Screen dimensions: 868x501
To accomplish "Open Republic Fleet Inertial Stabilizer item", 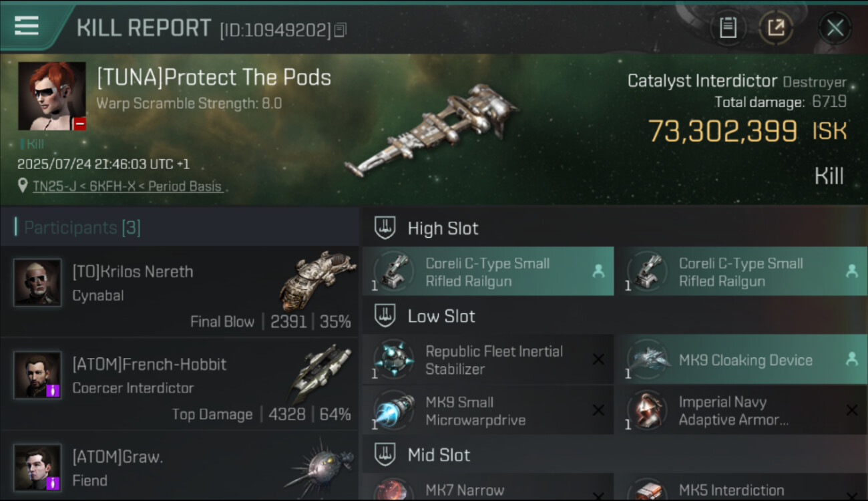I will click(494, 360).
